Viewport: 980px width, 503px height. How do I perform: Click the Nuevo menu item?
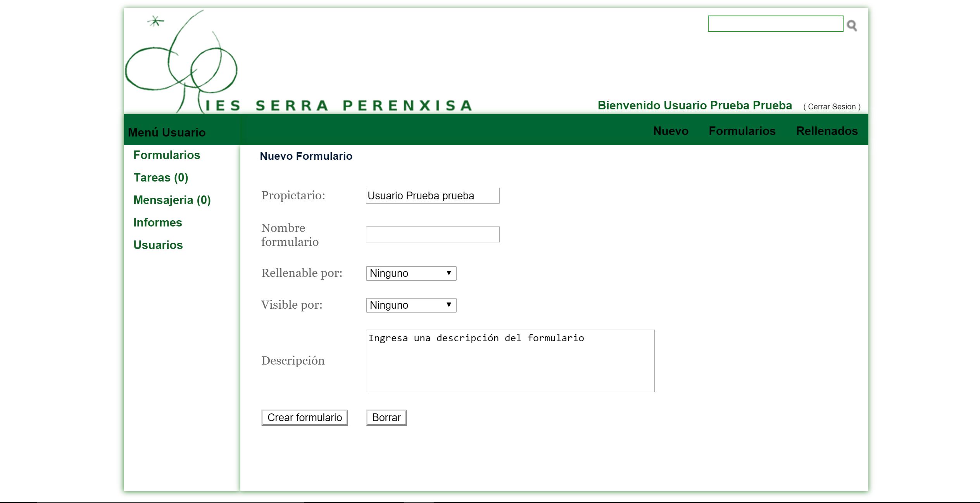coord(671,131)
